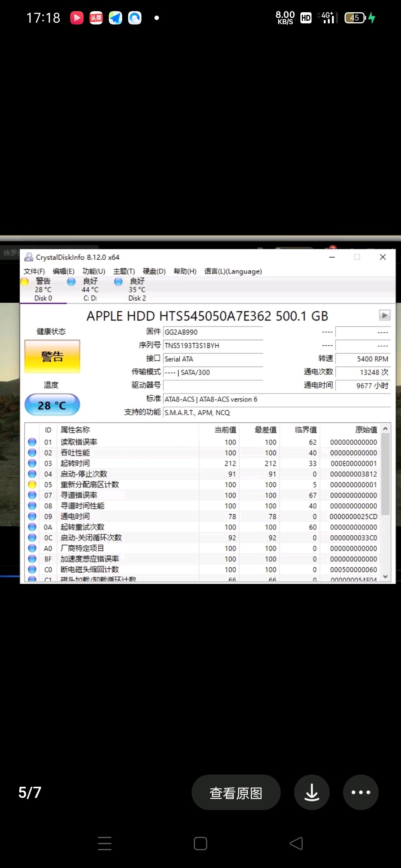Image resolution: width=401 pixels, height=868 pixels.
Task: Open the 编辑(E) menu
Action: [63, 271]
